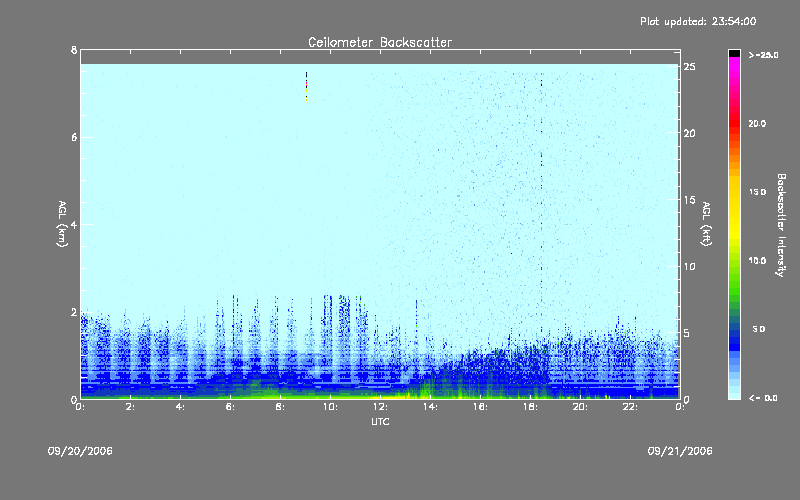Viewport: 800px width, 500px height.
Task: Click the '2:' hour tick on x-axis
Action: point(131,407)
